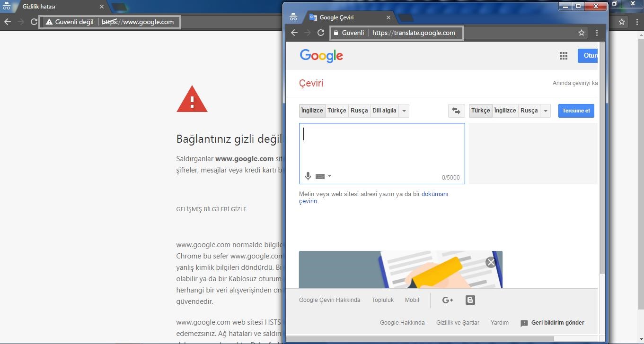Open keyboard input tools dropdown

329,176
